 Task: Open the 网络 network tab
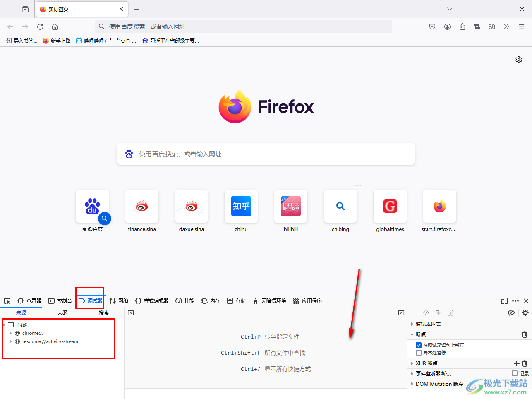[119, 301]
